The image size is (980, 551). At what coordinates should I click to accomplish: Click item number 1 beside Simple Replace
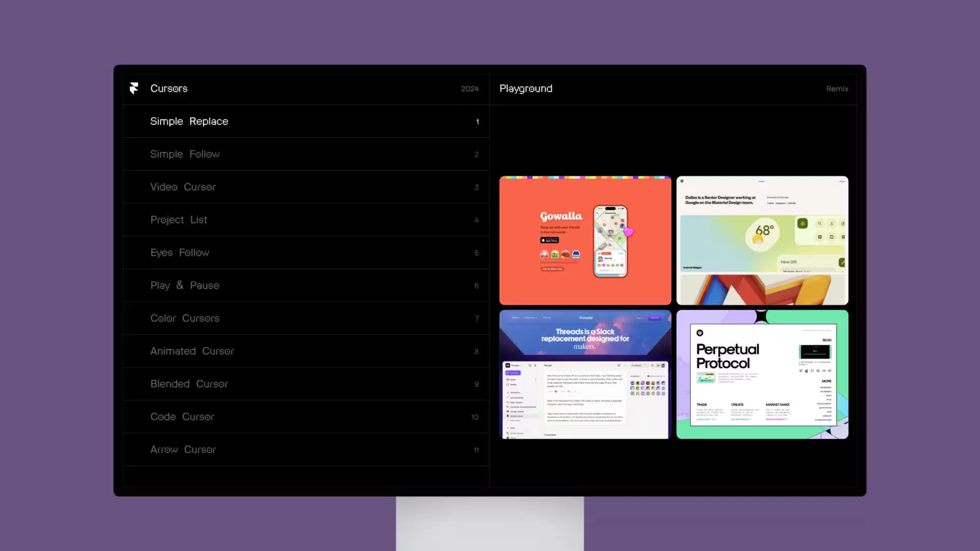click(x=477, y=121)
